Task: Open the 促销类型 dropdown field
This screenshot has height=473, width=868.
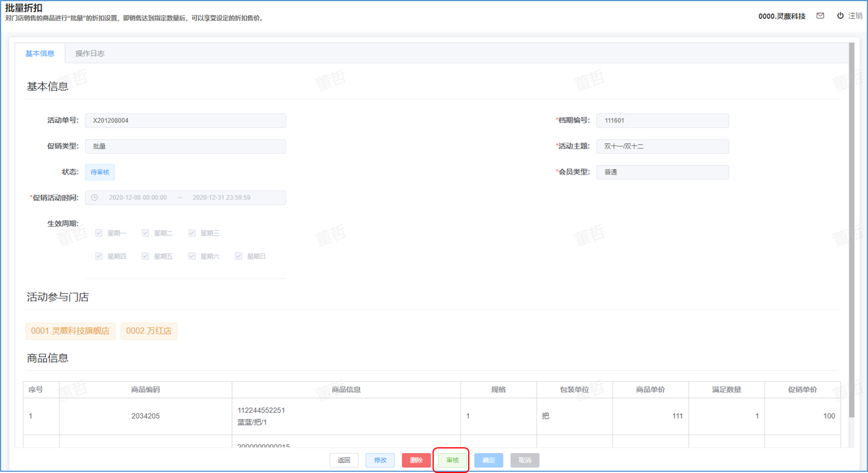Action: click(185, 146)
